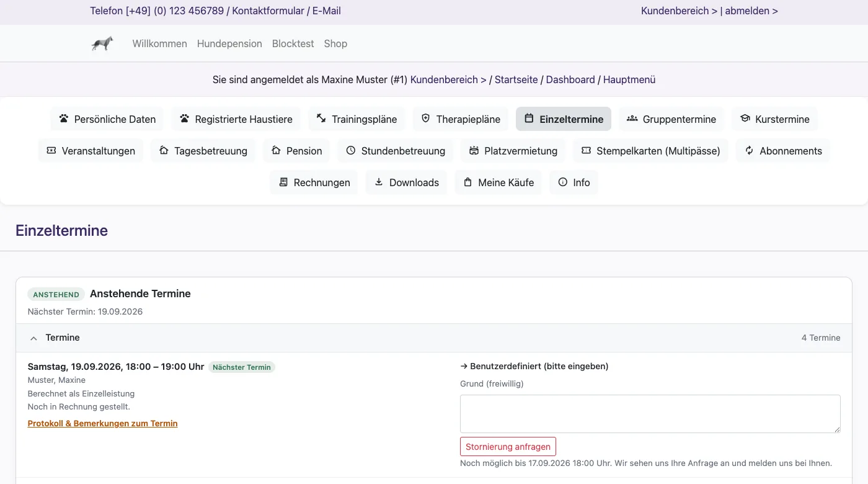This screenshot has width=868, height=484.
Task: Click the house icon beside Tagesbetreuung
Action: pos(164,150)
